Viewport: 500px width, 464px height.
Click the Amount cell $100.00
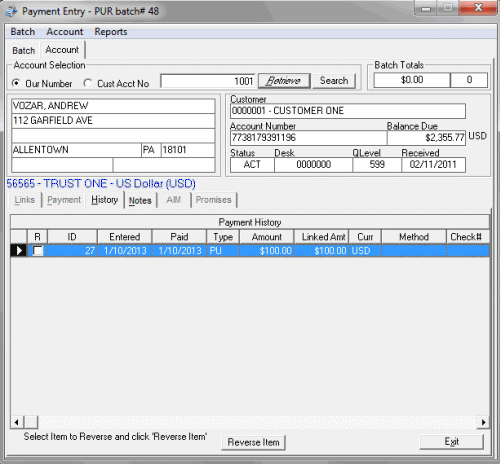click(x=267, y=251)
